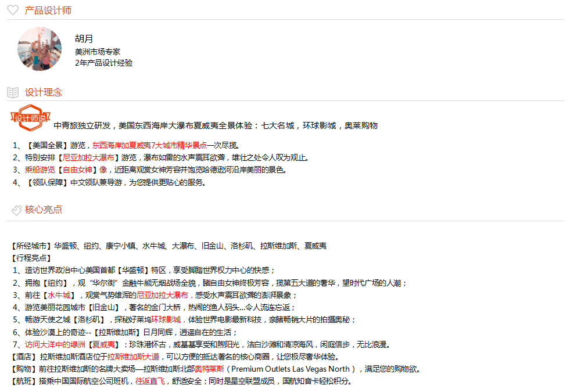Viewport: 570px width, 392px height.
Task: Click the red 东西海岸加夏威夷7大城市精华景点 text
Action: click(149, 145)
